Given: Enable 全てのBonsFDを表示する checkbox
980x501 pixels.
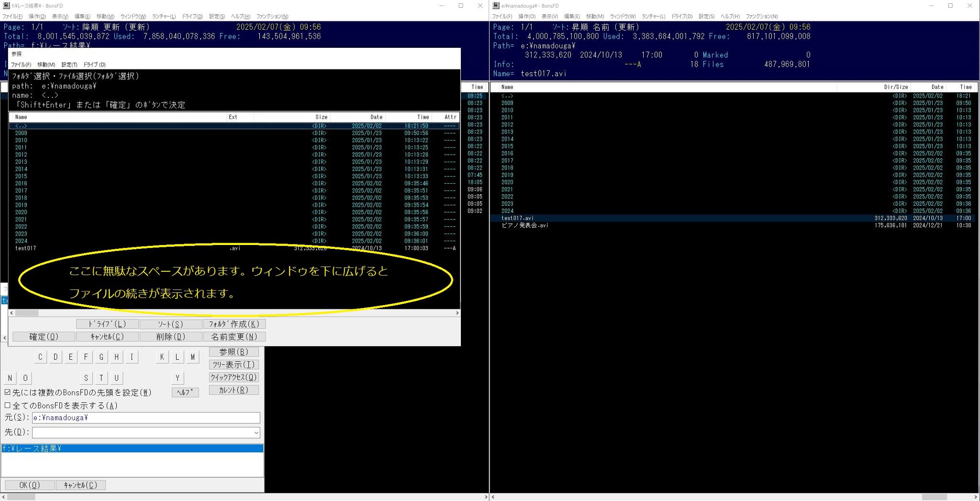Looking at the screenshot, I should click(8, 405).
